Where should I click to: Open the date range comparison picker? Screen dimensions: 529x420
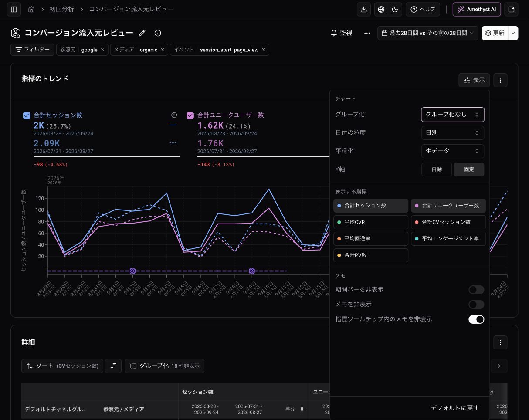tap(427, 33)
